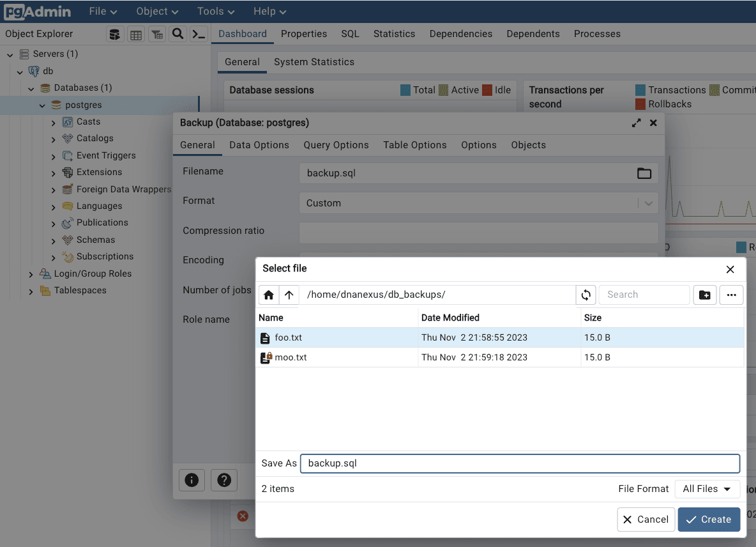
Task: Open the All Files format dropdown
Action: 707,489
